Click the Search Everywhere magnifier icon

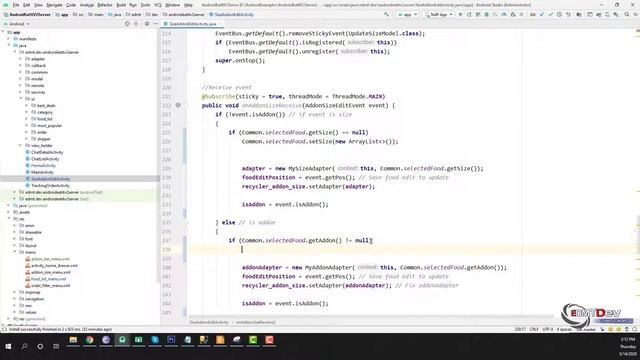point(627,14)
